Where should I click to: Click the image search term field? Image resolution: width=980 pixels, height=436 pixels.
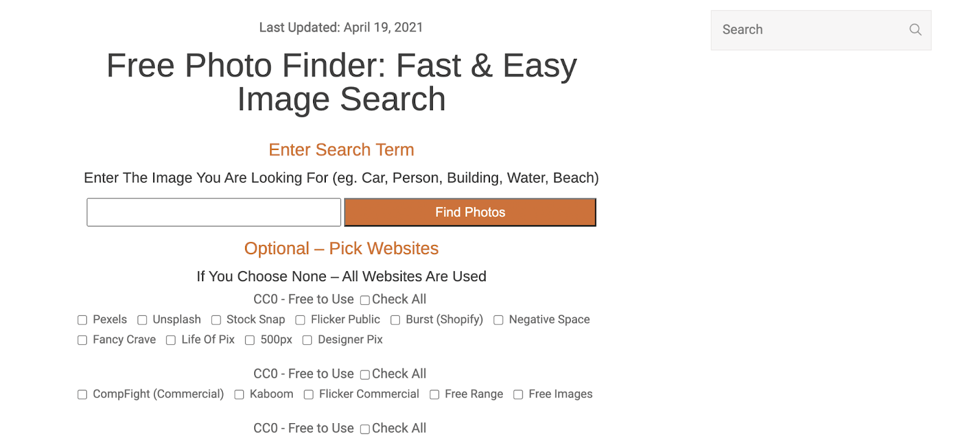coord(214,212)
